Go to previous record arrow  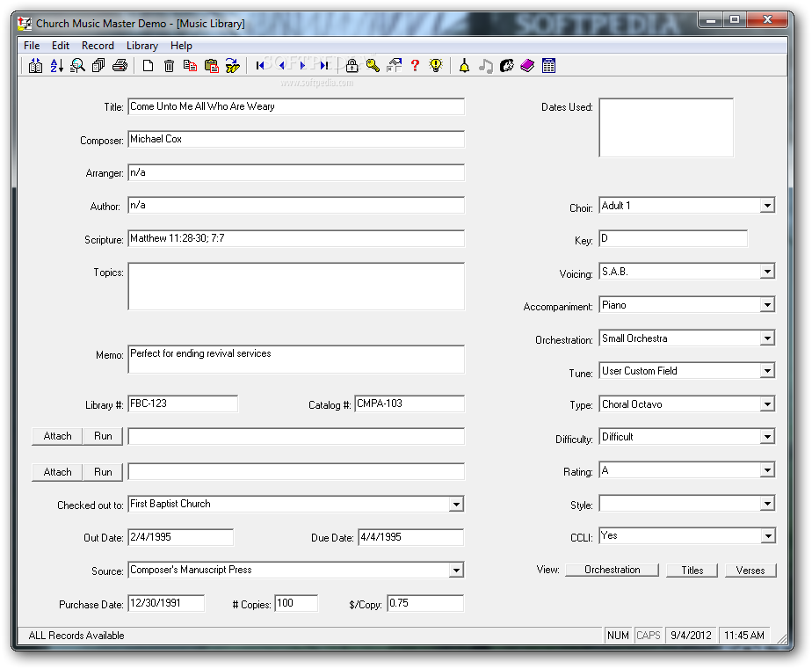coord(282,66)
